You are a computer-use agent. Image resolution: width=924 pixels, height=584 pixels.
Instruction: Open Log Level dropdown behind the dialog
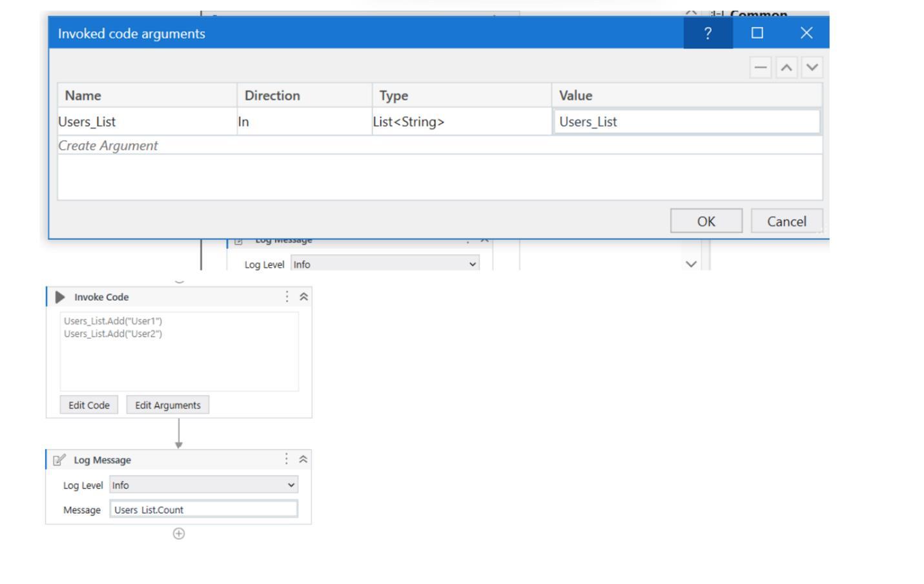(385, 264)
